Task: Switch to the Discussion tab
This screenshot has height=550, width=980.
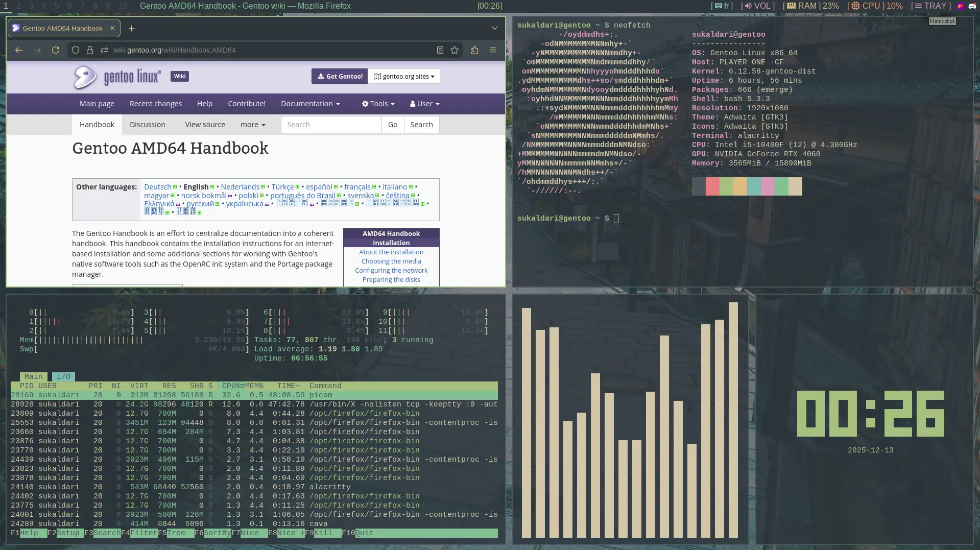Action: click(147, 125)
